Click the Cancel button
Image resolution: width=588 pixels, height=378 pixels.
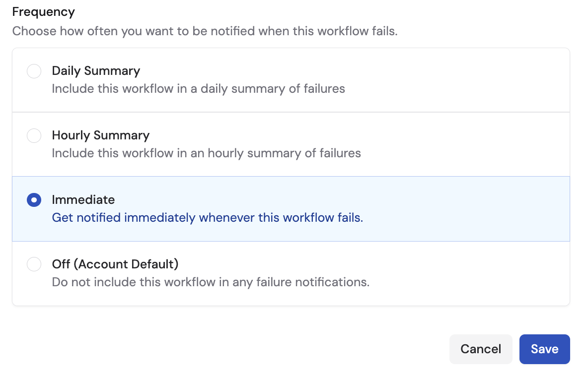pos(481,349)
